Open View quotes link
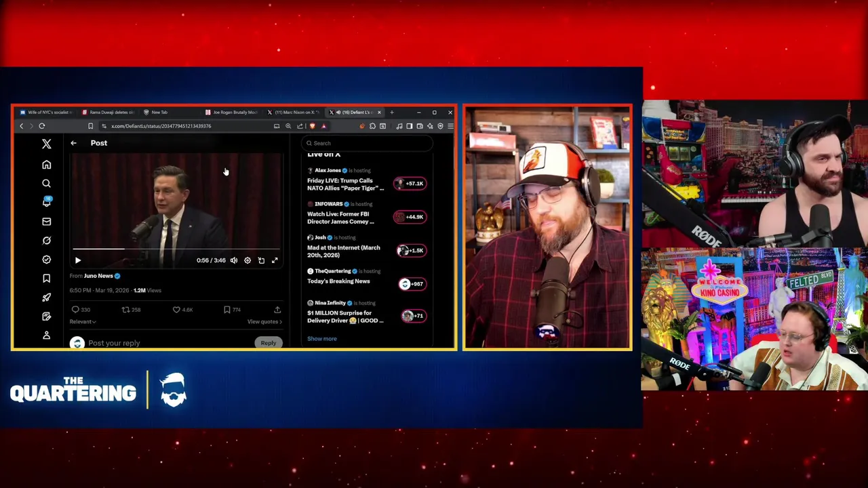Image resolution: width=868 pixels, height=488 pixels. (x=264, y=322)
